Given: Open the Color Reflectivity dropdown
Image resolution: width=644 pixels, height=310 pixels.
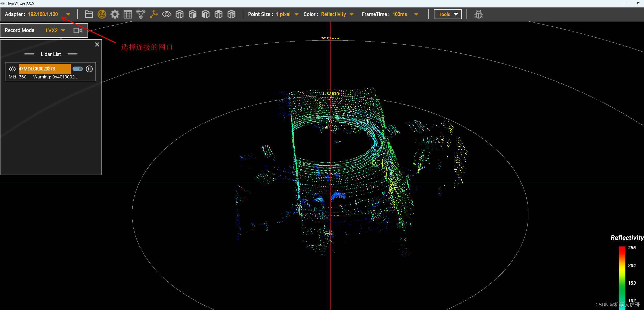Looking at the screenshot, I should [x=351, y=14].
